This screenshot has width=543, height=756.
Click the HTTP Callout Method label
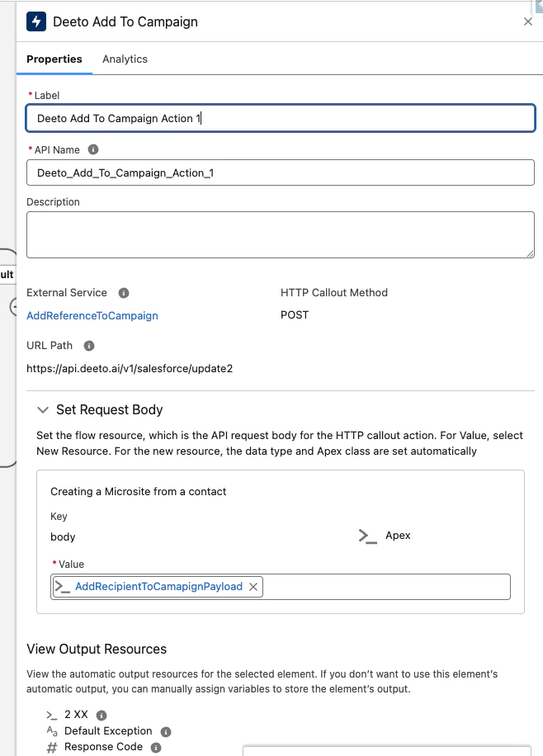pos(334,293)
